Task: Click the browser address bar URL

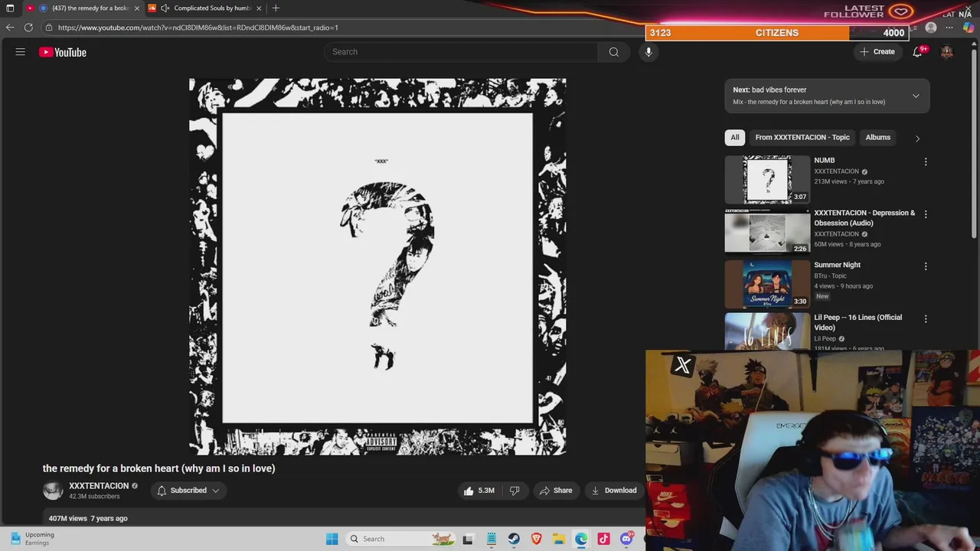Action: [x=198, y=28]
